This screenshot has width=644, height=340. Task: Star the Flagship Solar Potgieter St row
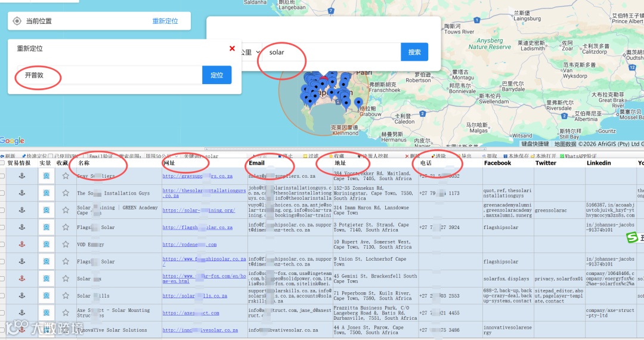point(66,227)
